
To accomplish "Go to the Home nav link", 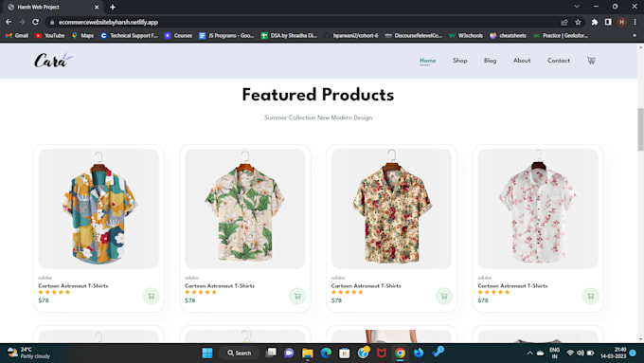I will (x=427, y=61).
